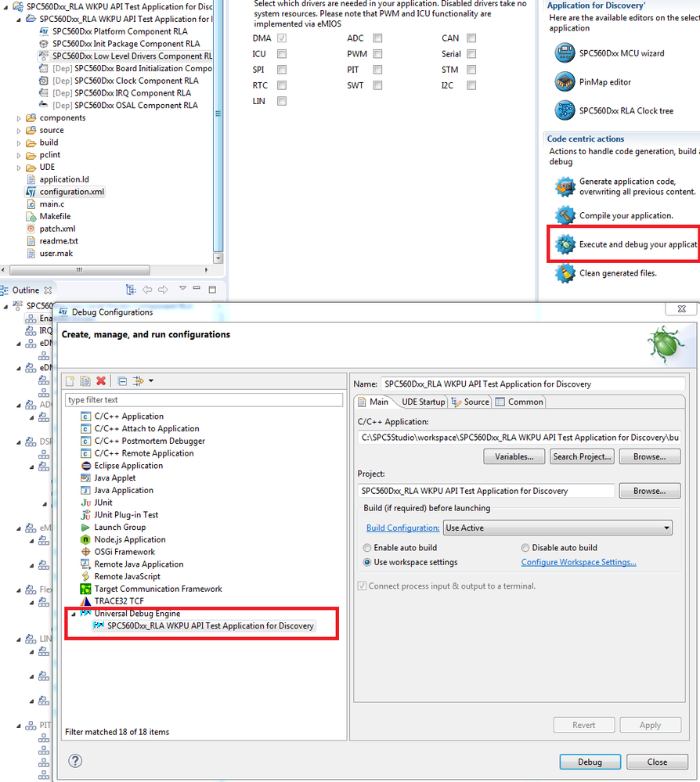Collapse all launch configuration types
The image size is (700, 782).
pos(122,381)
